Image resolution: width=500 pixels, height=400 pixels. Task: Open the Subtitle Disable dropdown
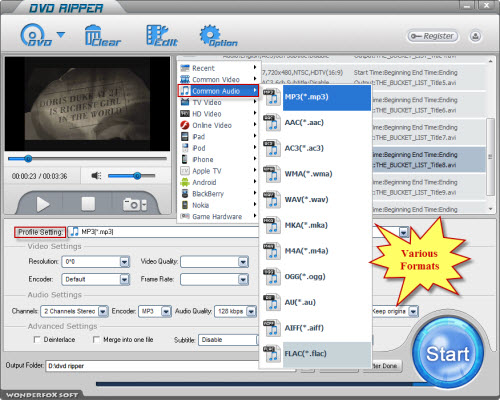228,340
